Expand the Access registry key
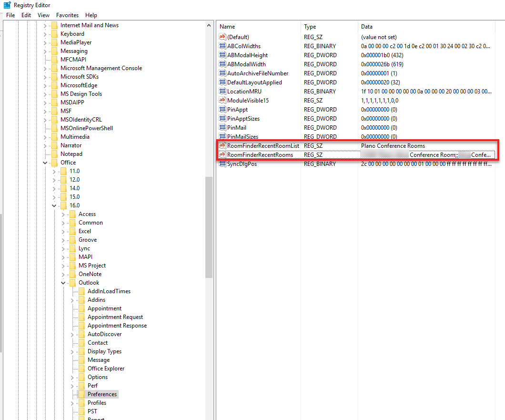Viewport: 505px width, 420px height. tap(63, 215)
